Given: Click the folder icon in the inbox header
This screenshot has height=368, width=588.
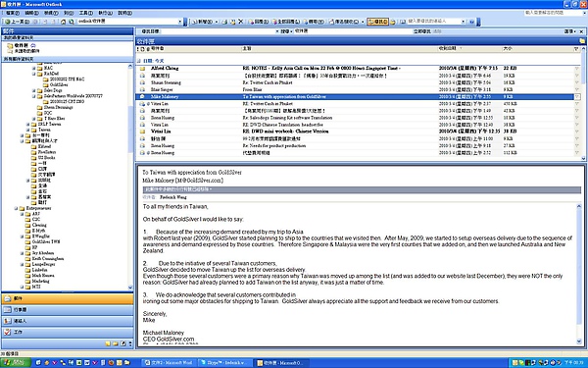Looking at the screenshot, I should point(582,41).
